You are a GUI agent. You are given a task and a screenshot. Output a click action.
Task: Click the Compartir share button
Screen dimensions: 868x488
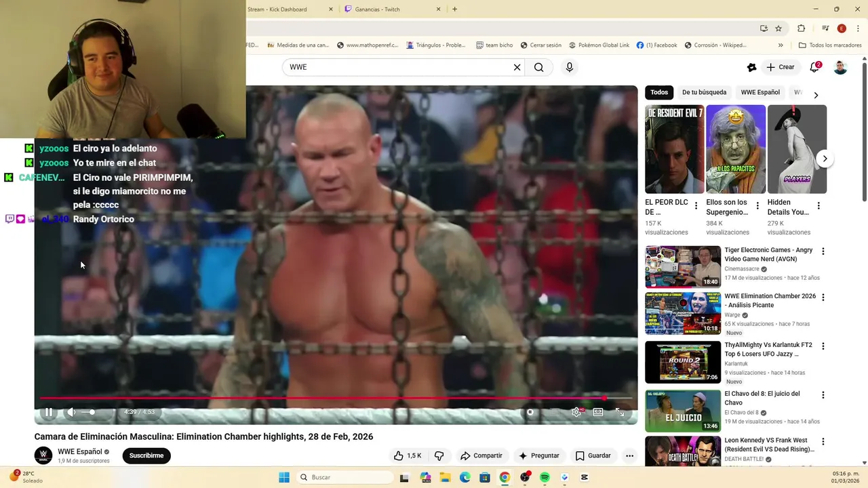click(481, 455)
